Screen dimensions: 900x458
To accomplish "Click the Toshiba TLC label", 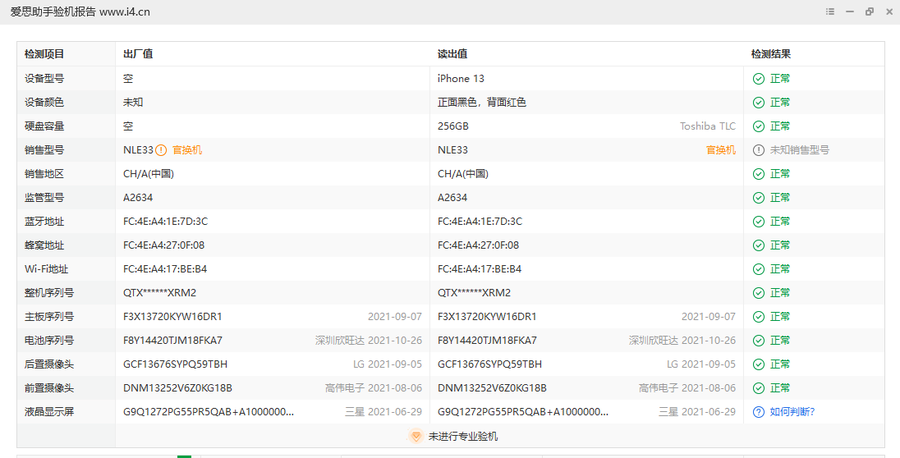I will [x=708, y=126].
